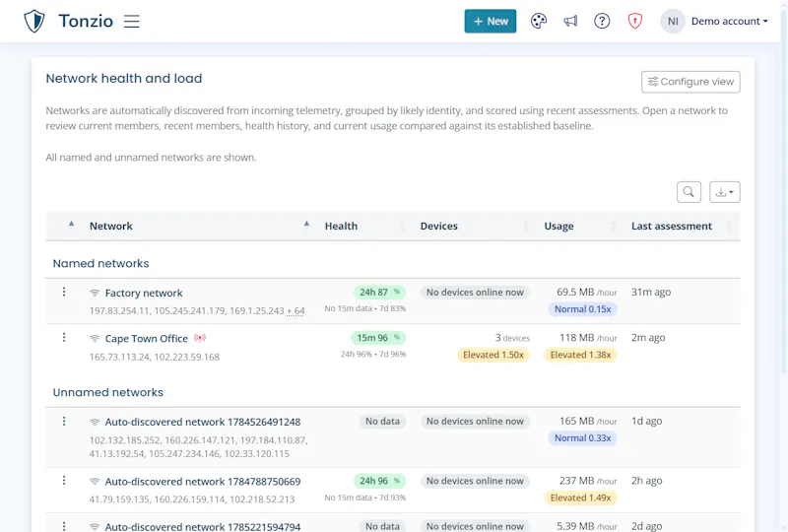Click the 24h 87% health badge
This screenshot has width=788, height=532.
tap(379, 293)
